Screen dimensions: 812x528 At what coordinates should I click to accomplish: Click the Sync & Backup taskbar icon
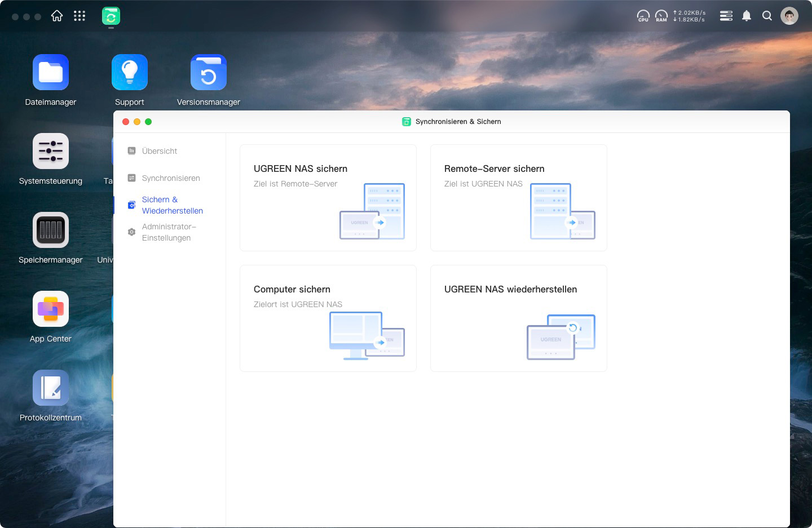pos(111,16)
